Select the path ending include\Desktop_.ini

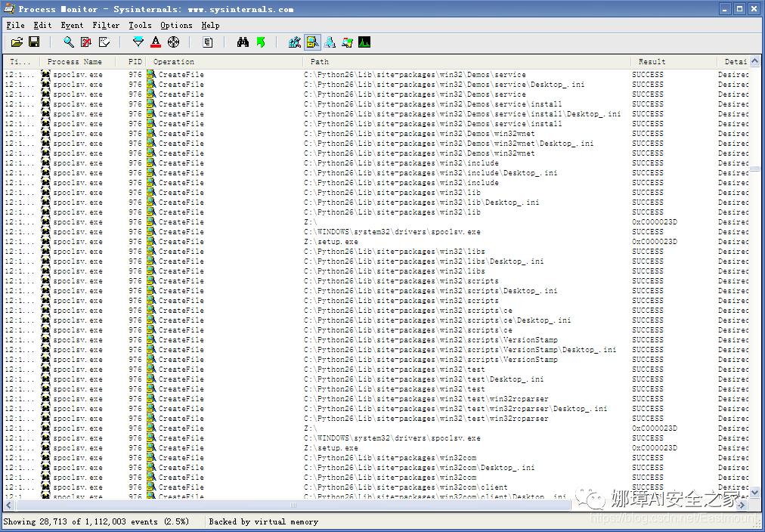click(430, 172)
